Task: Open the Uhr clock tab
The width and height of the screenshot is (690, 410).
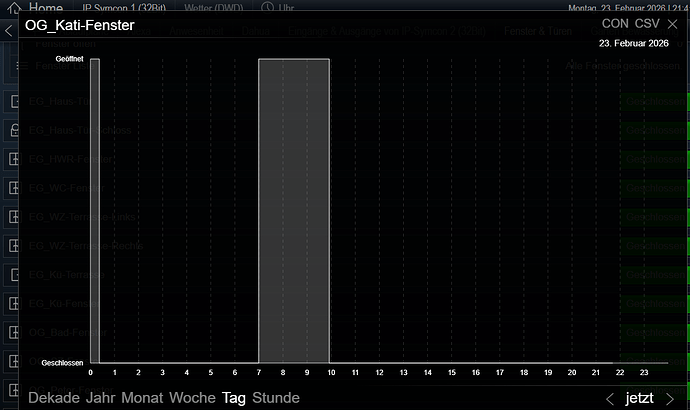Action: (x=278, y=7)
